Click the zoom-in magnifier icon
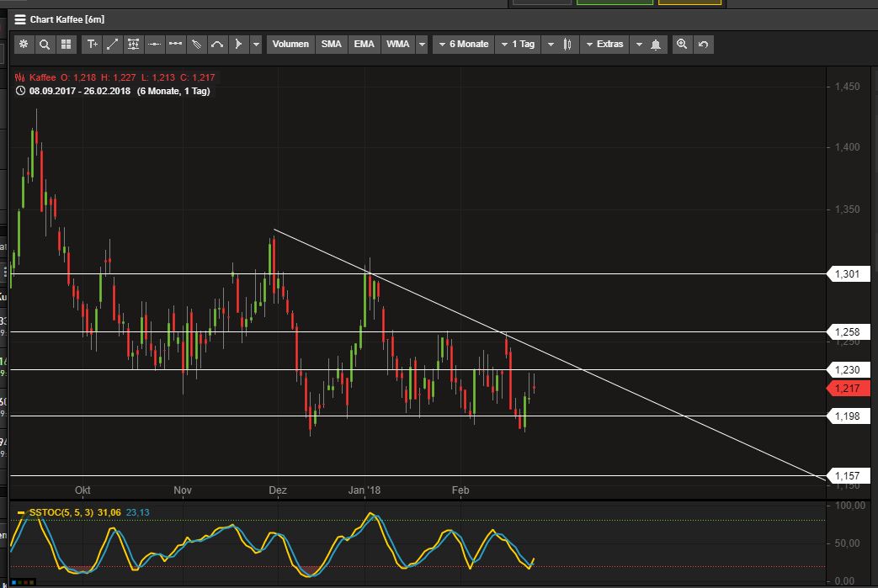Viewport: 878px width, 588px height. point(682,44)
